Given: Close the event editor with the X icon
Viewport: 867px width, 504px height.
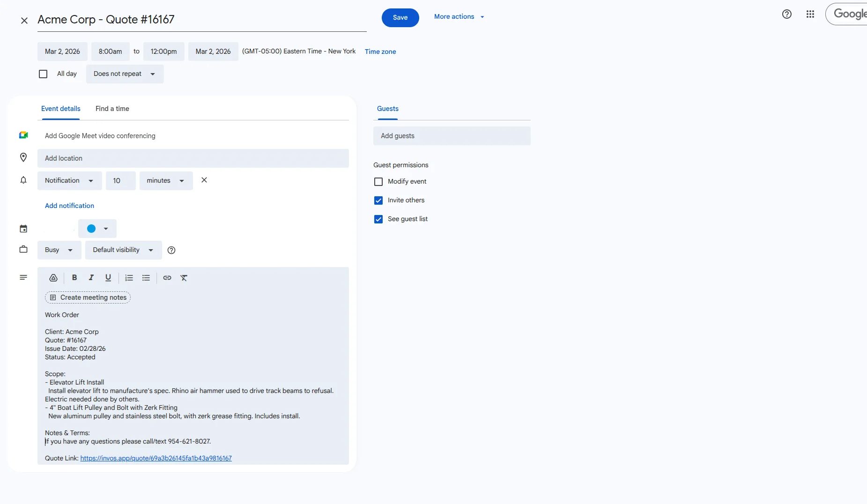Looking at the screenshot, I should pos(24,20).
